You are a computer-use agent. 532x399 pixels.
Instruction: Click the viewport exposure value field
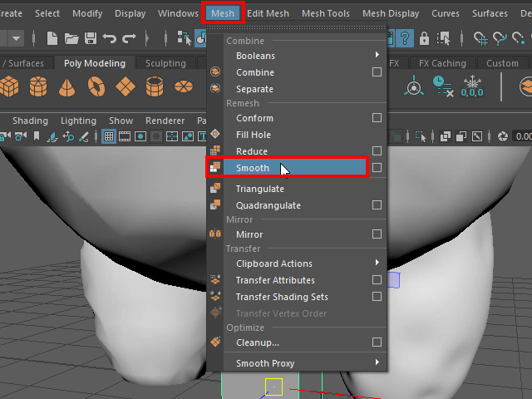pyautogui.click(x=522, y=136)
